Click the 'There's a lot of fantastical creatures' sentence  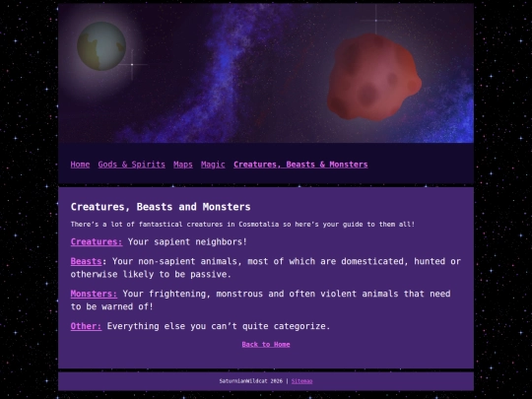[x=242, y=225]
